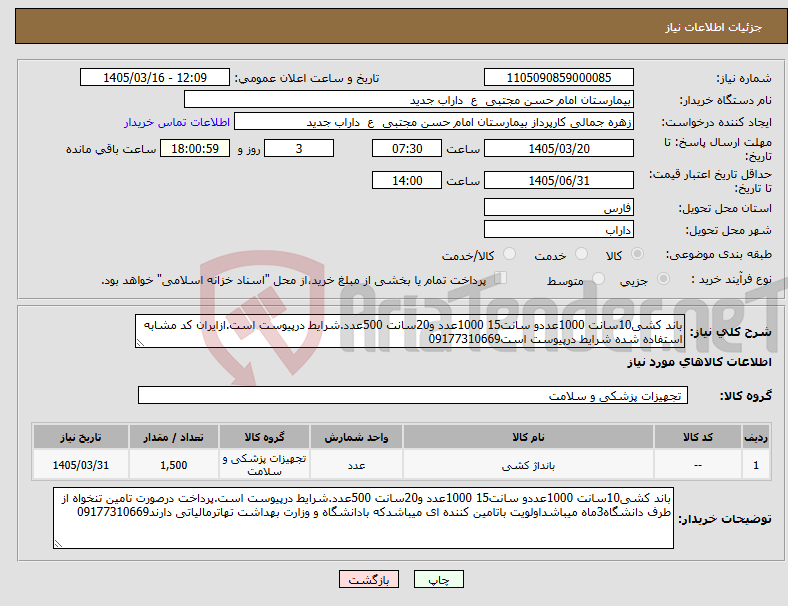This screenshot has height=606, width=788.
Task: Click the remaining time field 18:00:59
Action: pos(195,148)
